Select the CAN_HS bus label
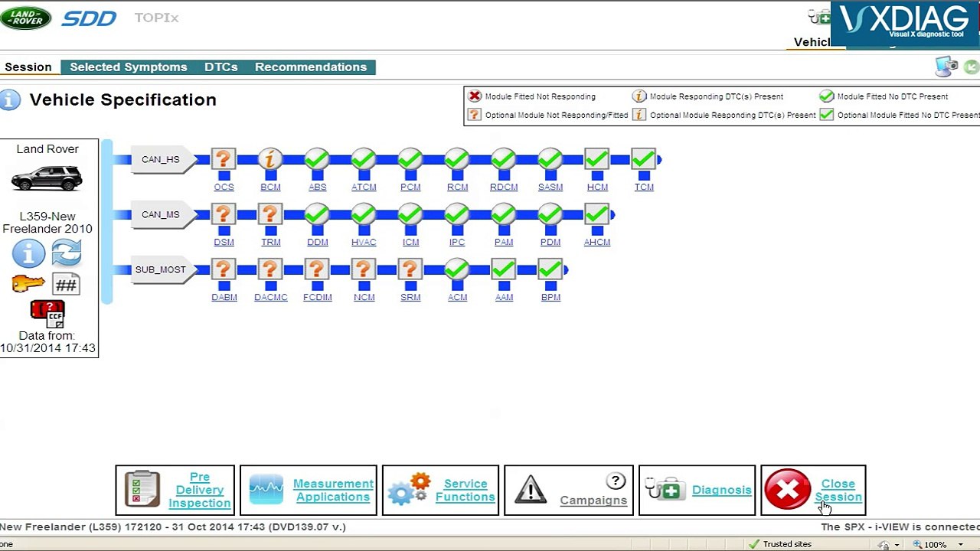Screen dimensions: 980x551 (161, 159)
